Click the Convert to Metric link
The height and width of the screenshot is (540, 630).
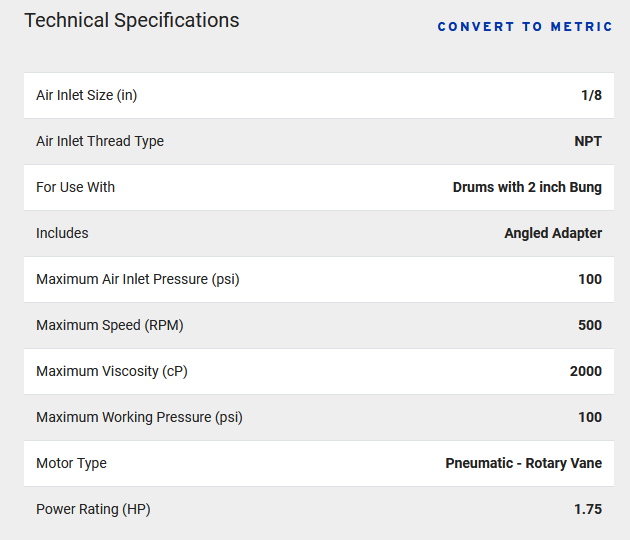525,27
